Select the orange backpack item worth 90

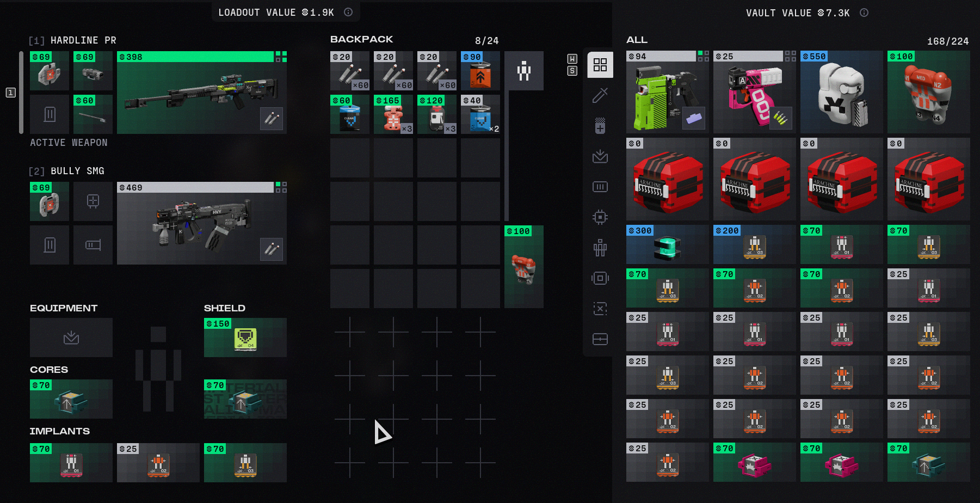point(480,71)
